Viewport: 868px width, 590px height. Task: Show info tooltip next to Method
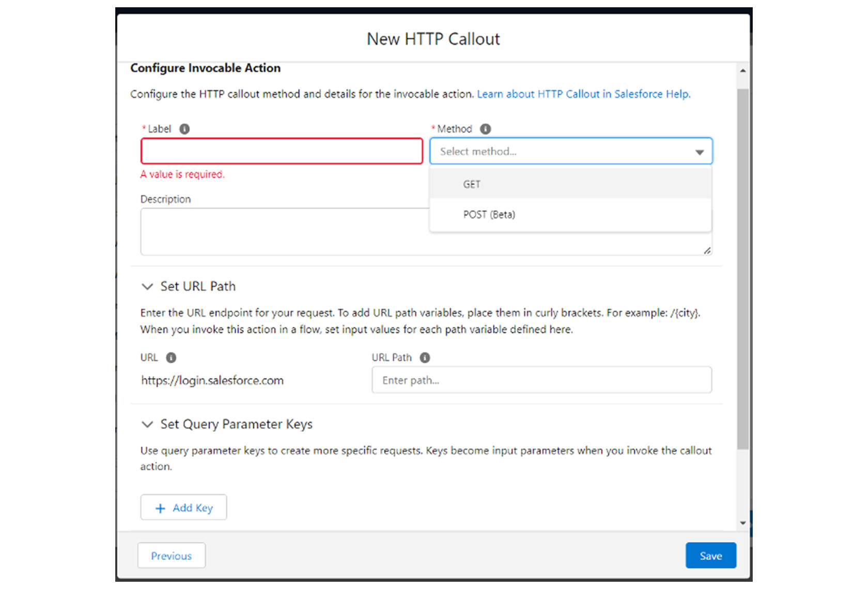pos(485,129)
